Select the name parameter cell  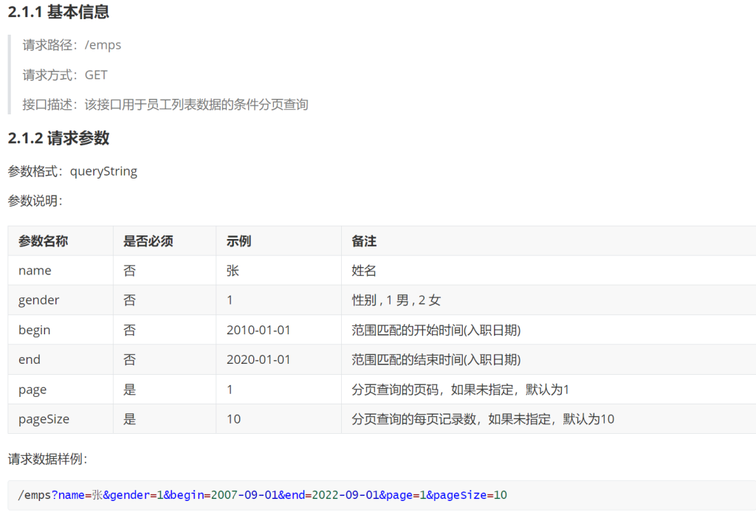pyautogui.click(x=35, y=271)
